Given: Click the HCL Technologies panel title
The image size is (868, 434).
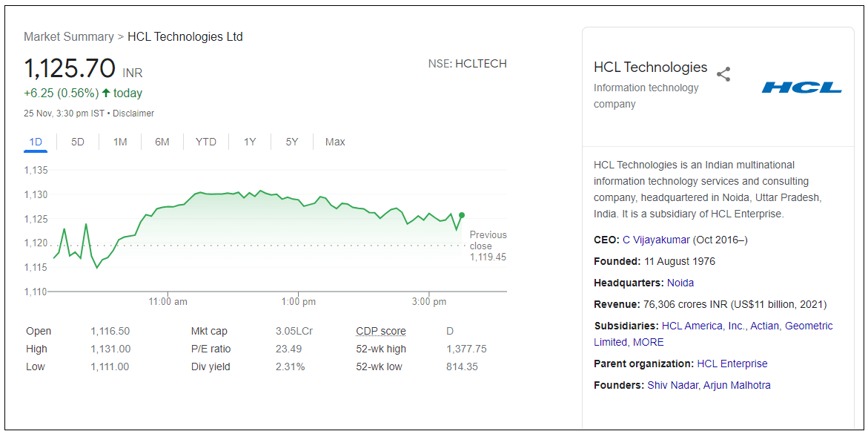Looking at the screenshot, I should click(651, 68).
